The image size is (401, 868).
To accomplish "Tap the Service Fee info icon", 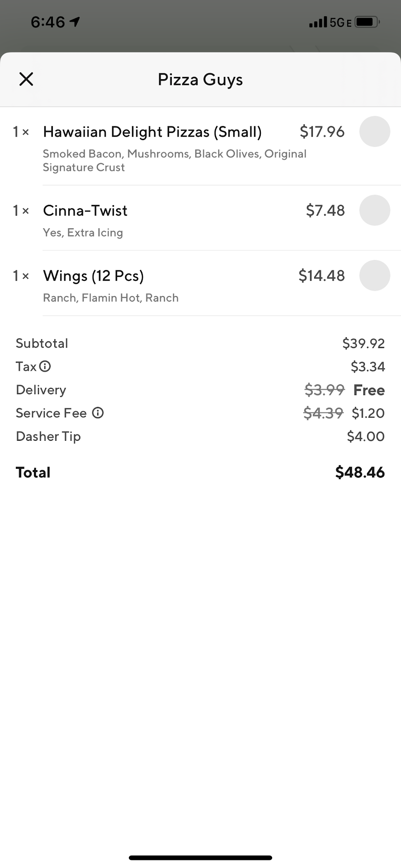I will point(98,413).
